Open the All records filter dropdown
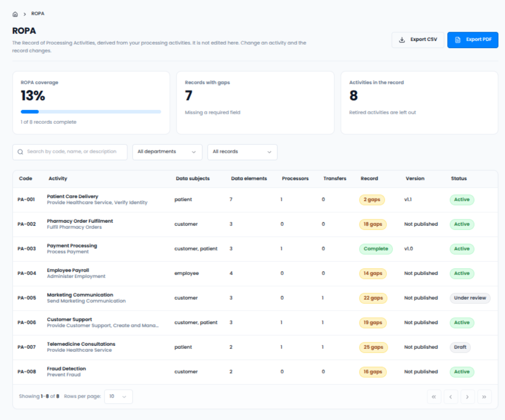 (242, 152)
